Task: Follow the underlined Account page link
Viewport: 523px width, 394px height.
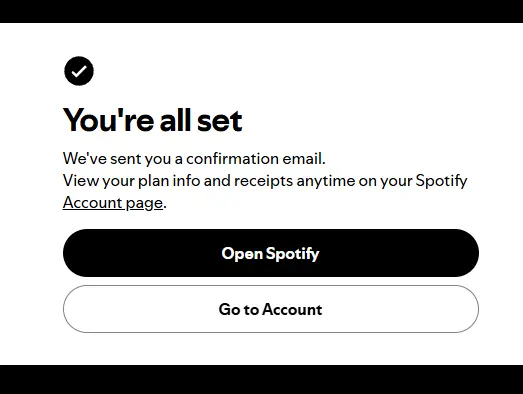Action: (113, 203)
